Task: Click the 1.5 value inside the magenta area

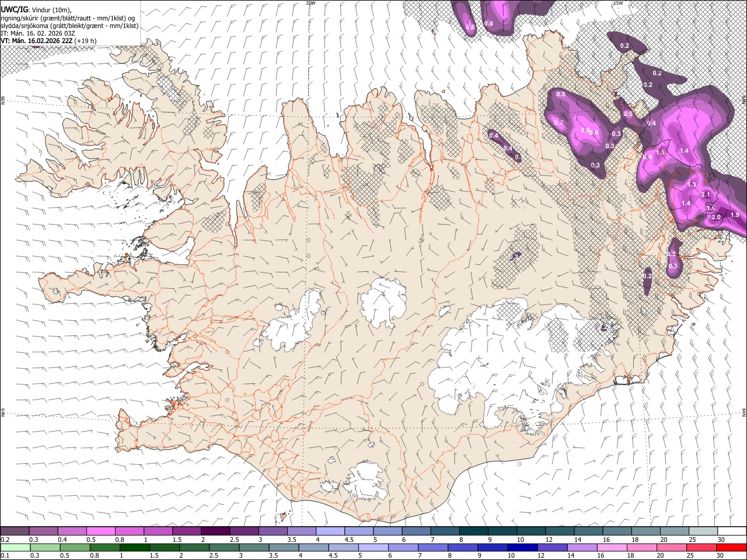Action: 660,152
